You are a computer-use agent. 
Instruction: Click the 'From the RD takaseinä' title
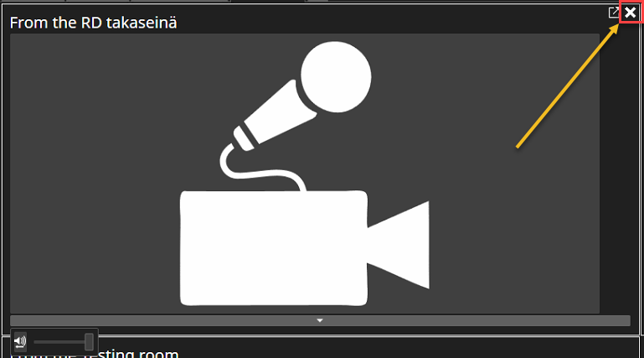pos(93,23)
